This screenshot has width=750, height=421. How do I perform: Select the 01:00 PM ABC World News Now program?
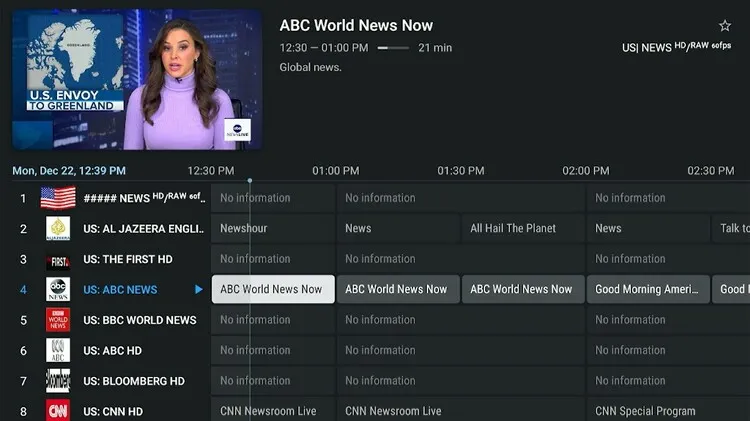(398, 289)
